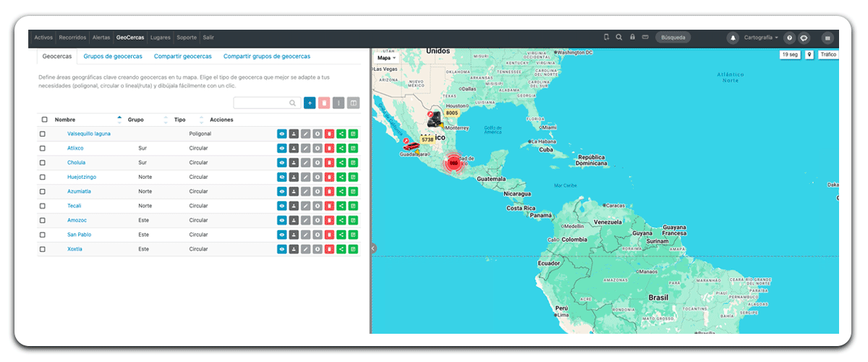The width and height of the screenshot is (868, 362).
Task: Click the pink trash icon beside the search box
Action: [x=324, y=104]
